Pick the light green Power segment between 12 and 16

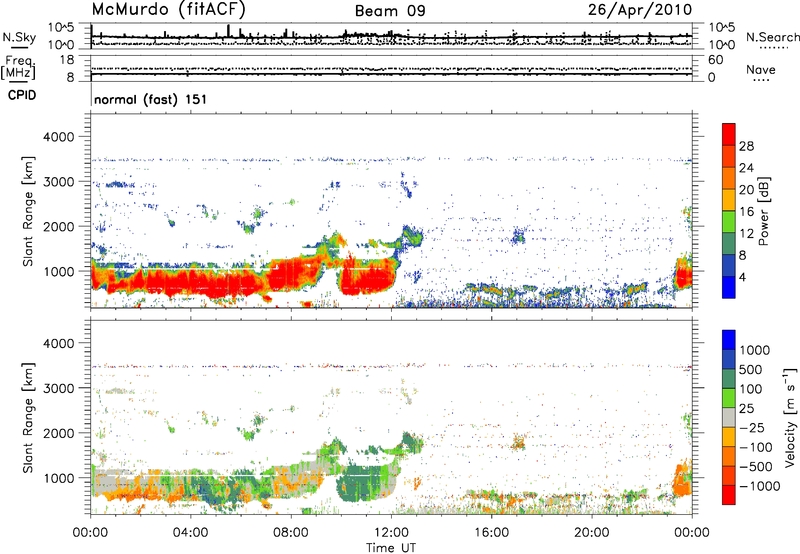click(x=729, y=222)
